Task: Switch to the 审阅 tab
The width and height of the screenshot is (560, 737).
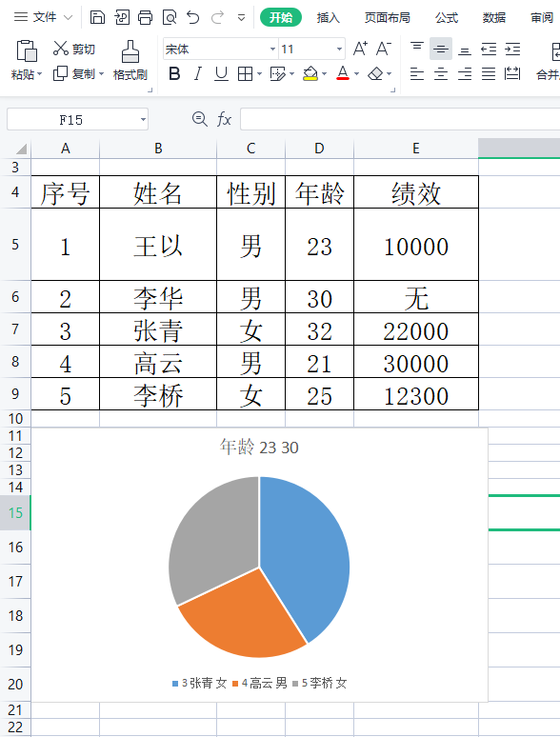Action: coord(542,18)
